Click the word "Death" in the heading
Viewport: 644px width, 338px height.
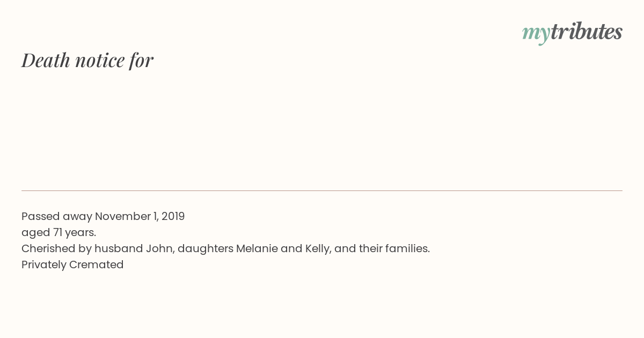coord(46,60)
